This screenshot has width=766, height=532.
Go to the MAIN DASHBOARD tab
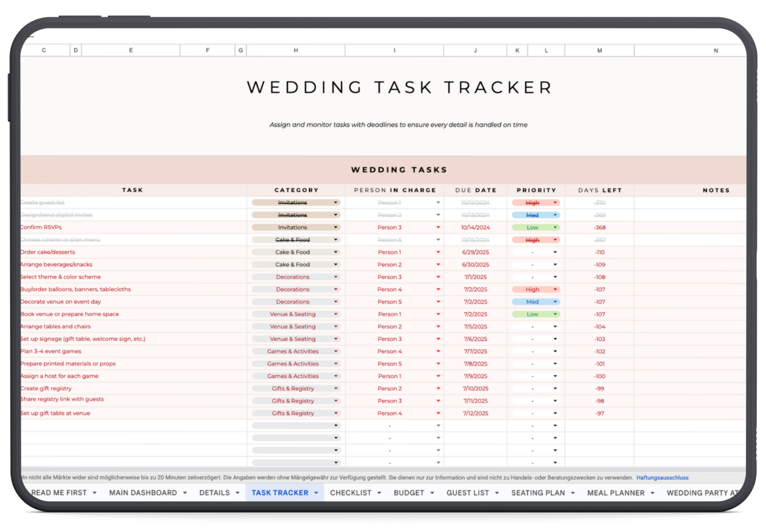143,493
